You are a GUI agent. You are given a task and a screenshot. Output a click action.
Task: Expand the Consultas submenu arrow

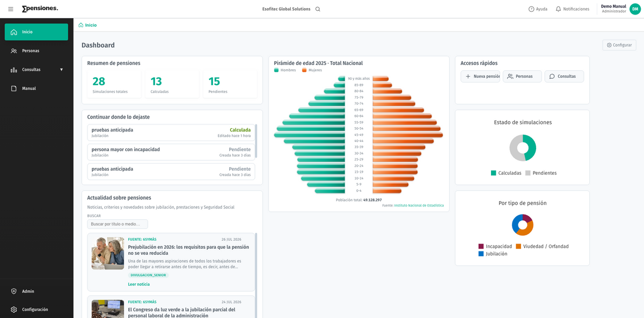pos(61,70)
